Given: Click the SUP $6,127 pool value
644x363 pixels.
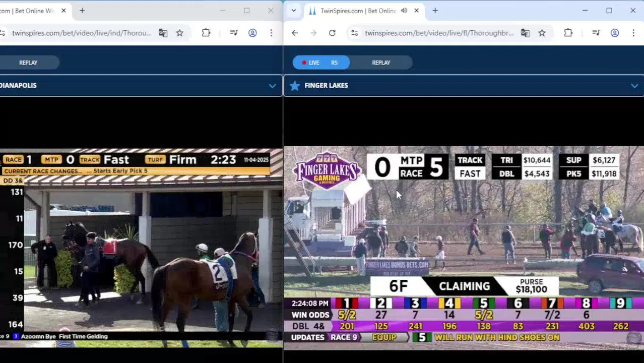Looking at the screenshot, I should tap(604, 160).
